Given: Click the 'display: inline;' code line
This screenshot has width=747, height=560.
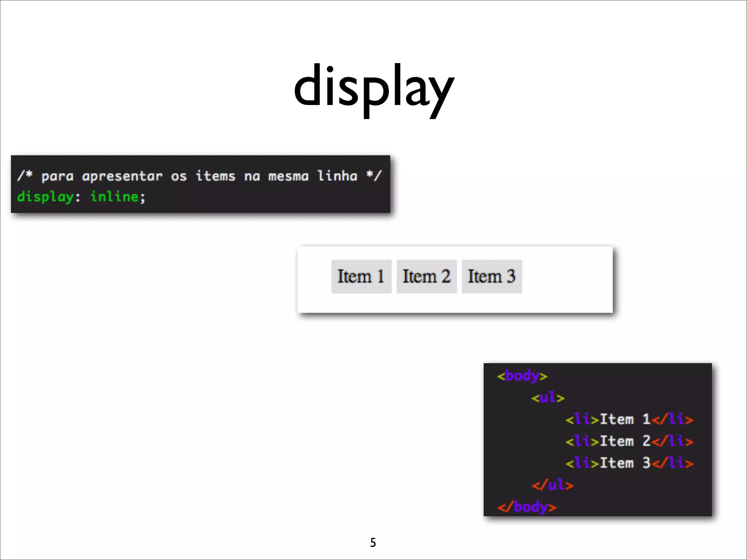Looking at the screenshot, I should click(x=81, y=197).
